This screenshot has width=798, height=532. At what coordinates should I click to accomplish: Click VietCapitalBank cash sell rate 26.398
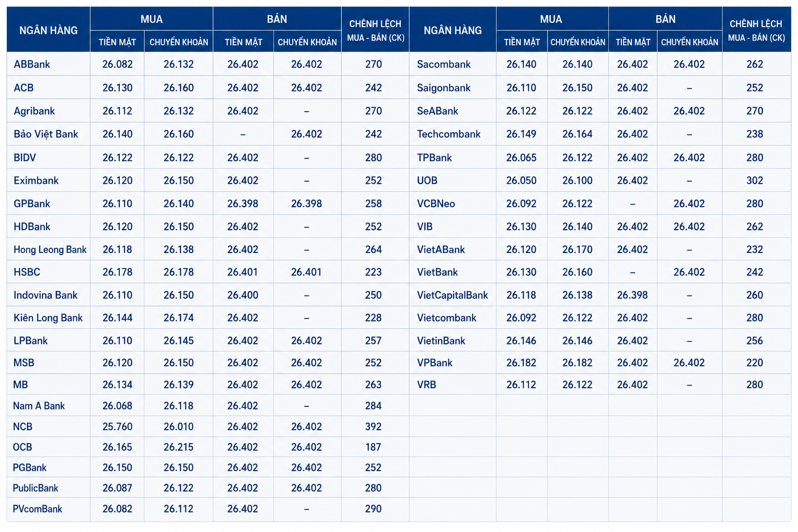pos(632,295)
